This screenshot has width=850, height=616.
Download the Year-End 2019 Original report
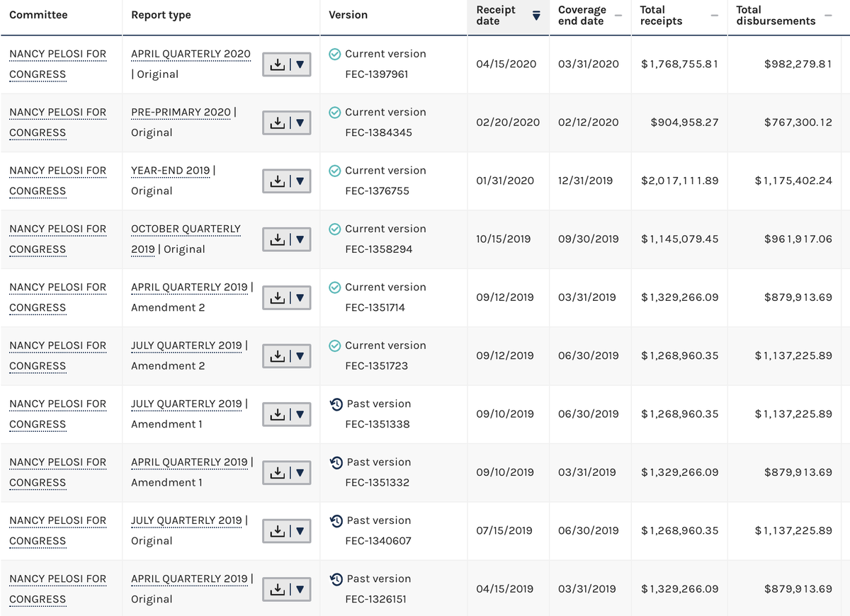(x=286, y=181)
